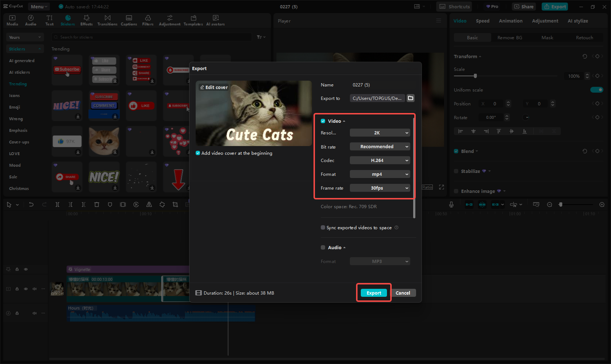Image resolution: width=611 pixels, height=364 pixels.
Task: Open the Media import panel
Action: 12,20
